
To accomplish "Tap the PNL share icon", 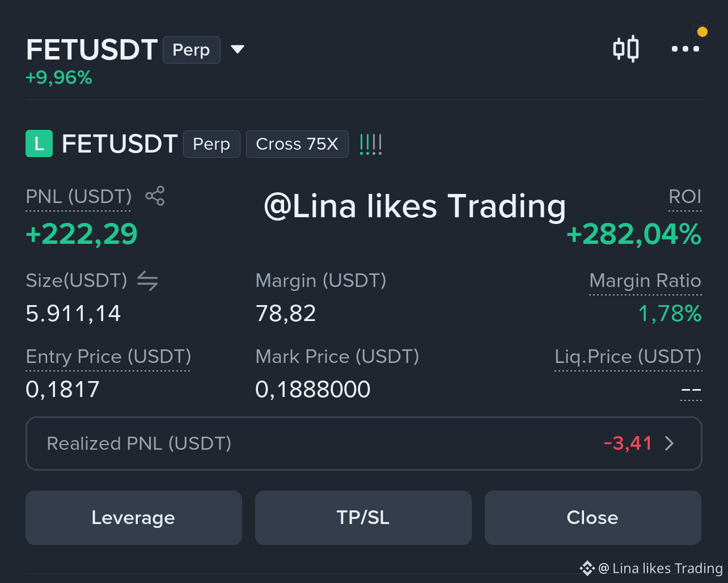I will 155,196.
